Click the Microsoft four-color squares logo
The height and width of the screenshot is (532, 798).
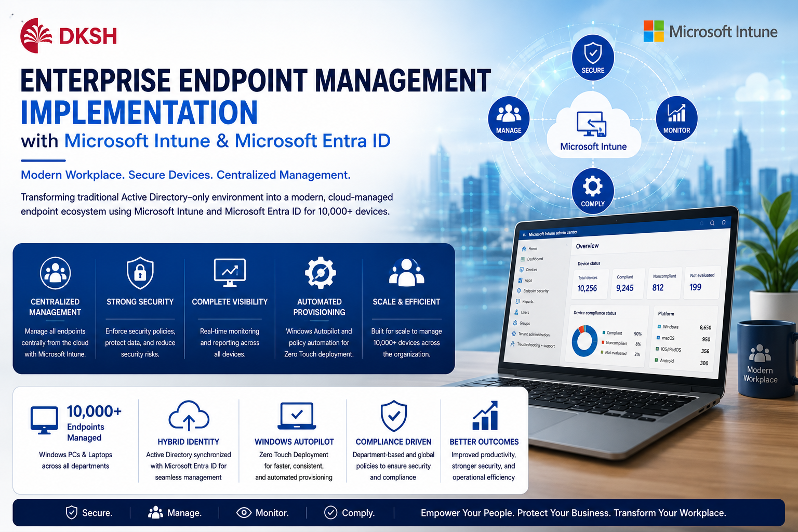pos(654,31)
